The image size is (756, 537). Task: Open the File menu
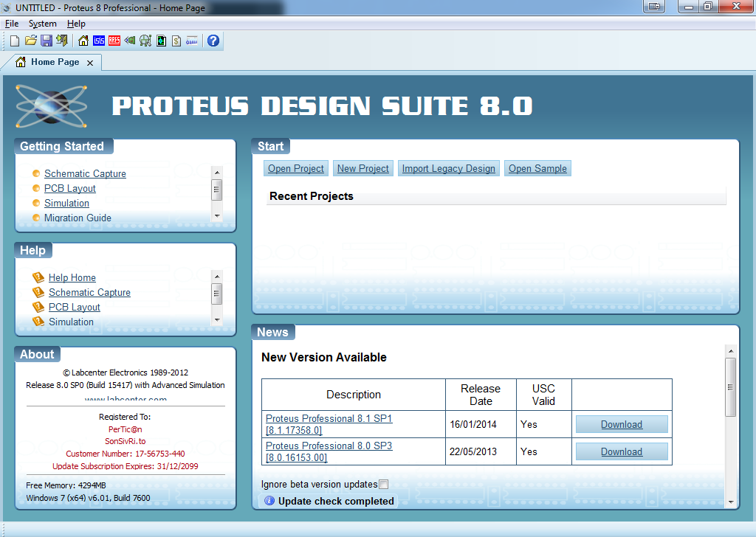12,24
